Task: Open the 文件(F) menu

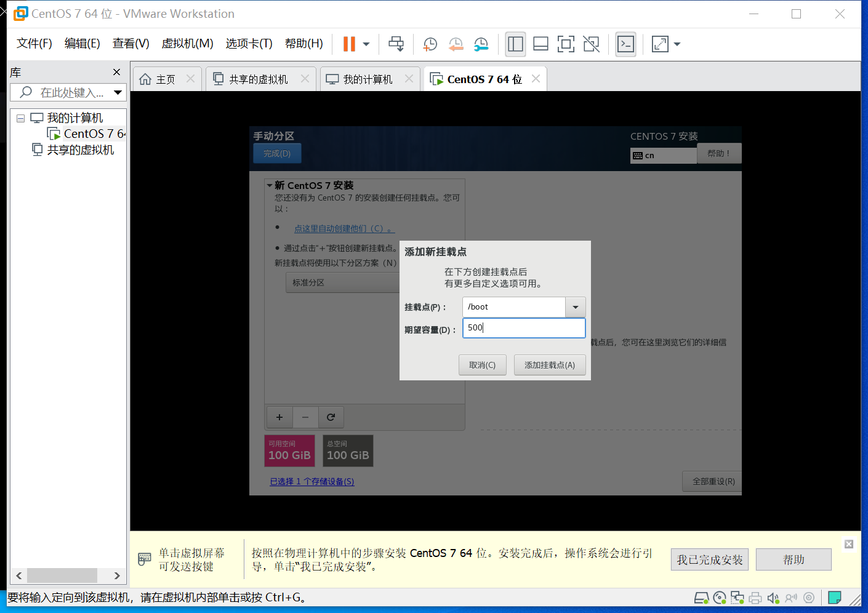Action: [34, 43]
